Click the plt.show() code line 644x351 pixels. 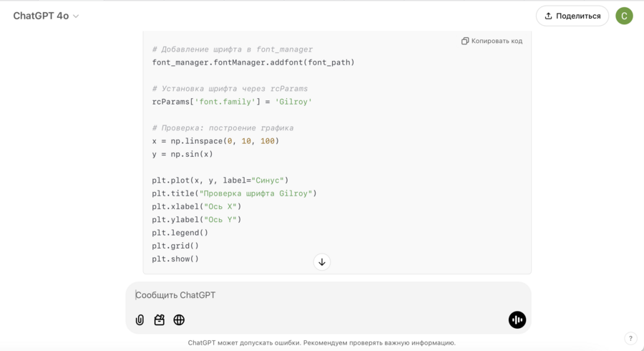click(175, 259)
